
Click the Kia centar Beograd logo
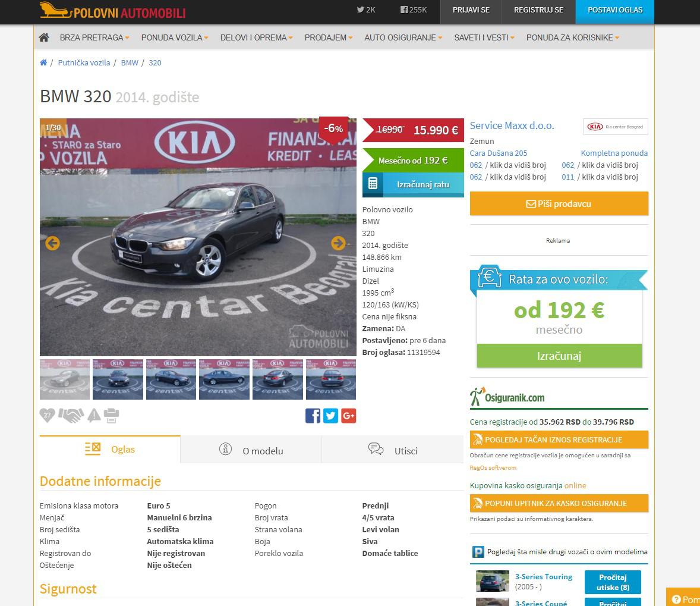pyautogui.click(x=615, y=127)
